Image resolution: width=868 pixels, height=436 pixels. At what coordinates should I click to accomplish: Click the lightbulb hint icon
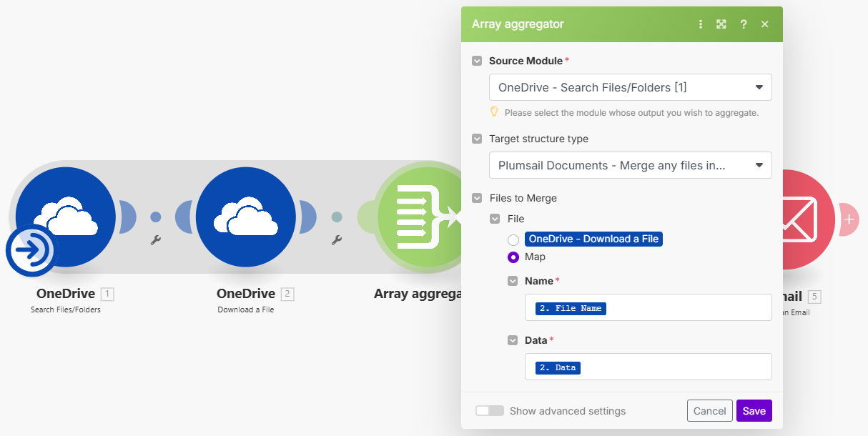tap(493, 112)
